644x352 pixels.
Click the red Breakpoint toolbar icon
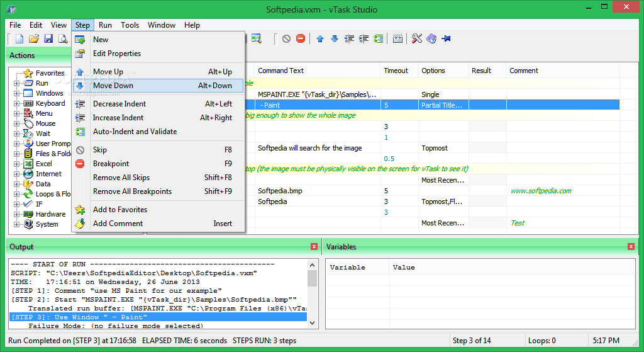[x=301, y=38]
